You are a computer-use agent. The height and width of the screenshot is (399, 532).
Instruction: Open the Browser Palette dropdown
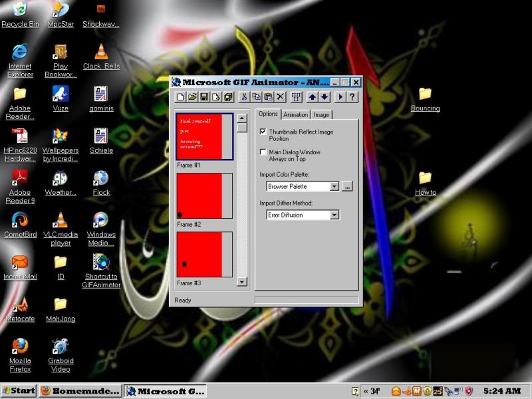(334, 186)
